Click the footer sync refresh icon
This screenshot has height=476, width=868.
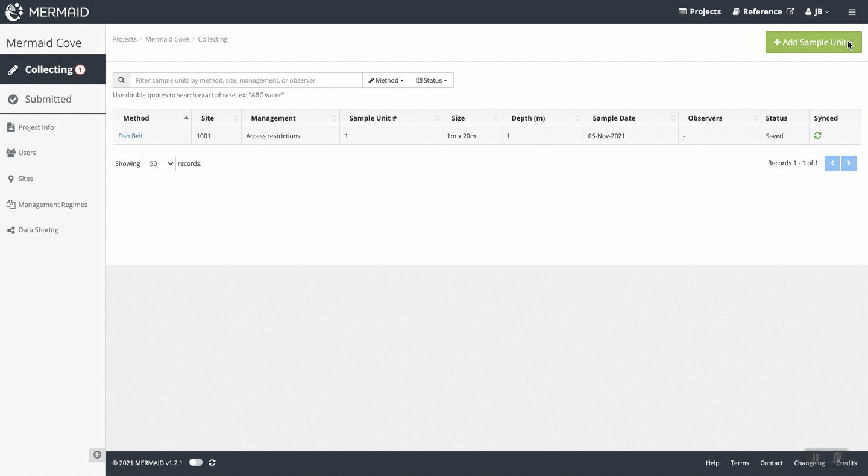tap(212, 463)
